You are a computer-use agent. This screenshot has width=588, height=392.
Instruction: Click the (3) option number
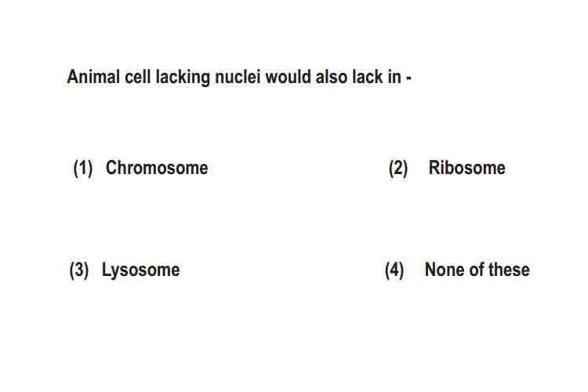click(79, 270)
